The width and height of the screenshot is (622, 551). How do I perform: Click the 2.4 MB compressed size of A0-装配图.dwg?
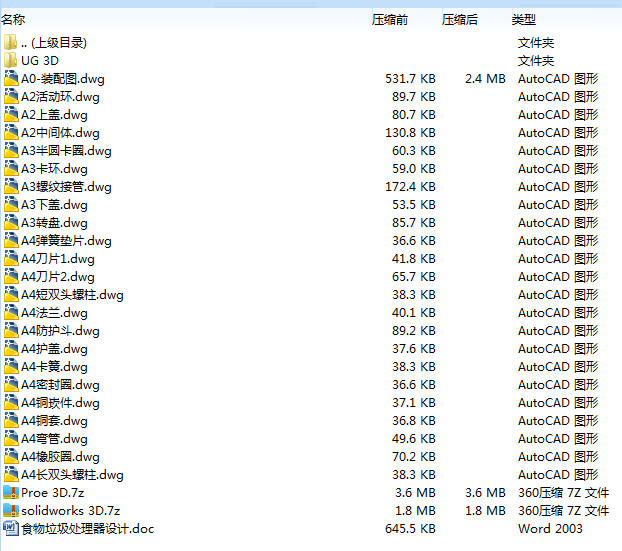pyautogui.click(x=485, y=79)
